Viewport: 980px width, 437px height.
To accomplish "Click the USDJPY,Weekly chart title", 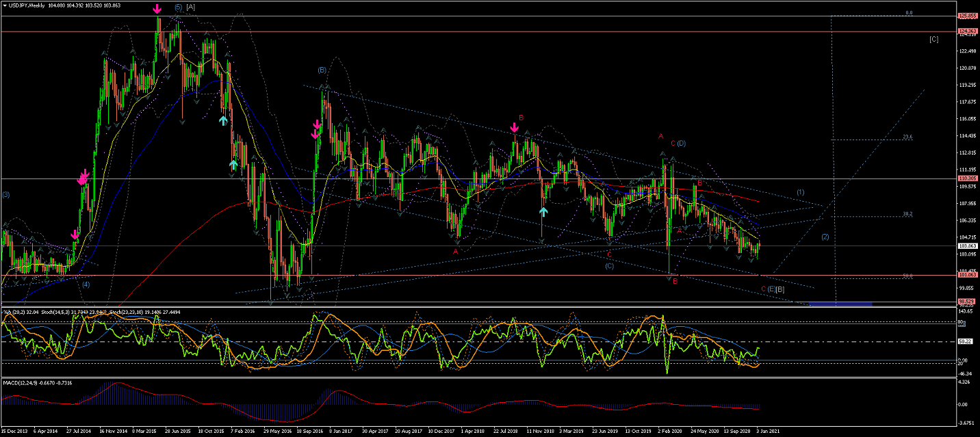I will 27,5.
